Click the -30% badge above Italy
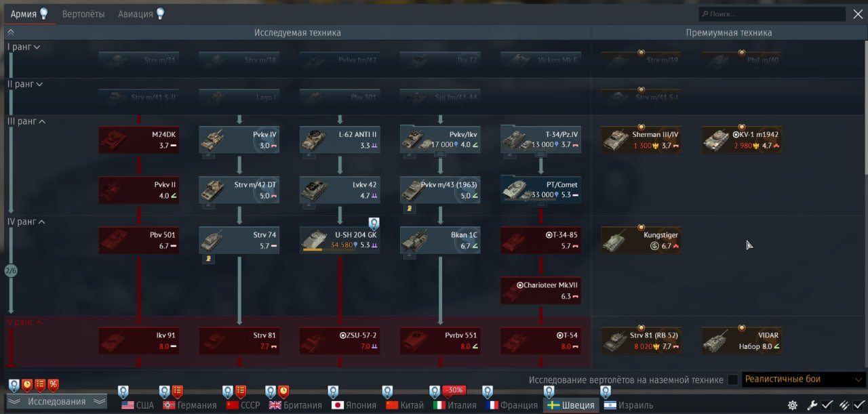Image resolution: width=868 pixels, height=414 pixels. (454, 390)
